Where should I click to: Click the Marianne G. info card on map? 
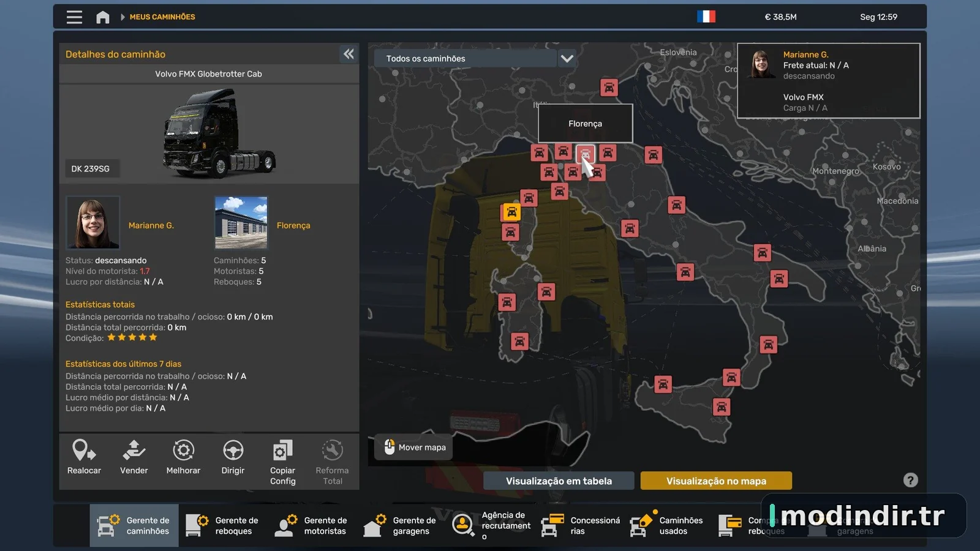click(x=828, y=81)
